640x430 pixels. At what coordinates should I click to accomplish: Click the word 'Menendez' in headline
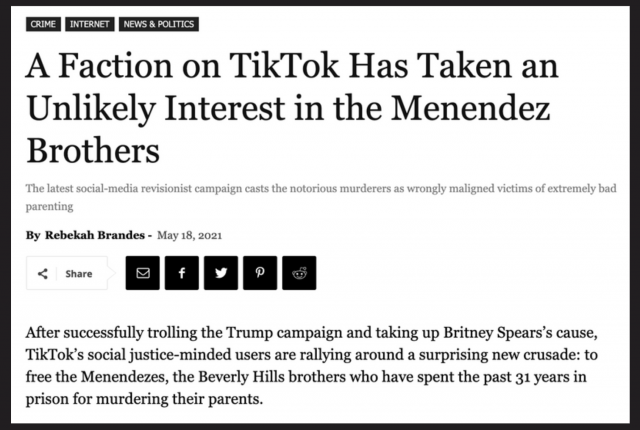click(471, 108)
